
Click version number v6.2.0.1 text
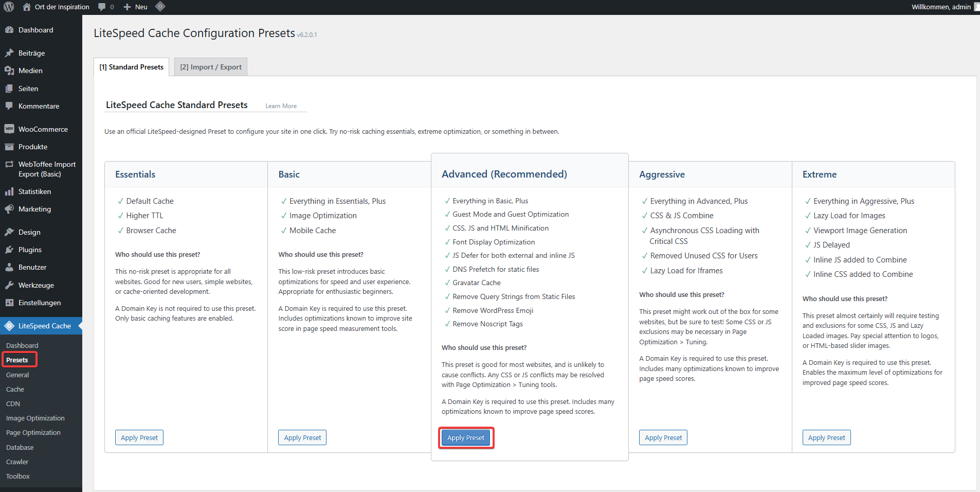[x=307, y=35]
